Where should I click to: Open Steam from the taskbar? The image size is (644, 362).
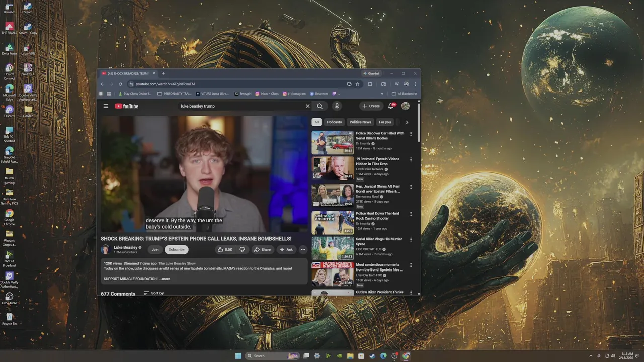(372, 356)
